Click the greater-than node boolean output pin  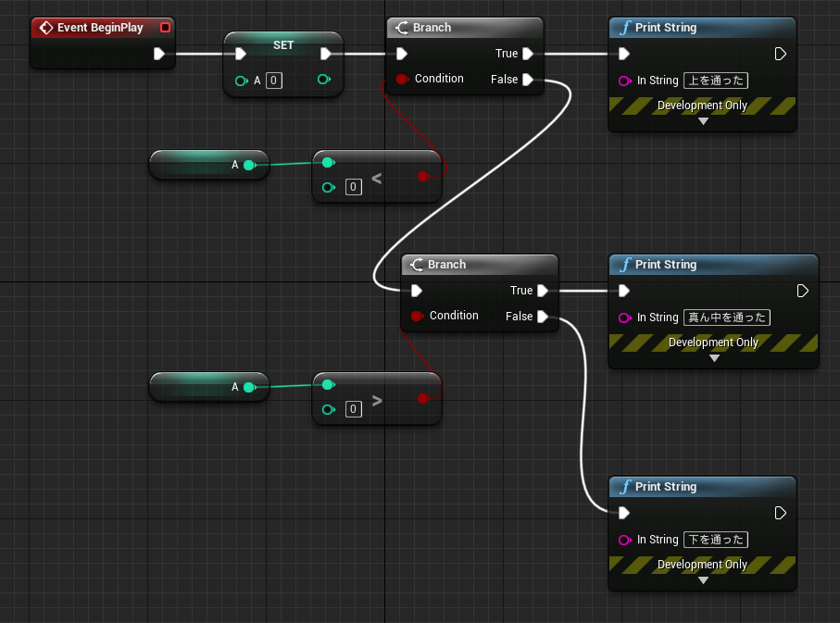pos(423,399)
